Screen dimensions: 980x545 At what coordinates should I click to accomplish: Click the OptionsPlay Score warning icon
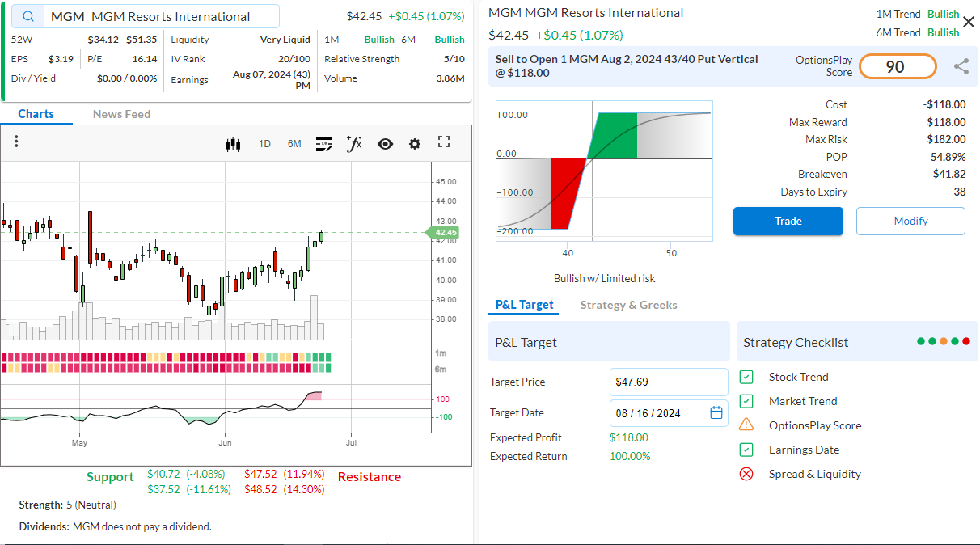746,425
